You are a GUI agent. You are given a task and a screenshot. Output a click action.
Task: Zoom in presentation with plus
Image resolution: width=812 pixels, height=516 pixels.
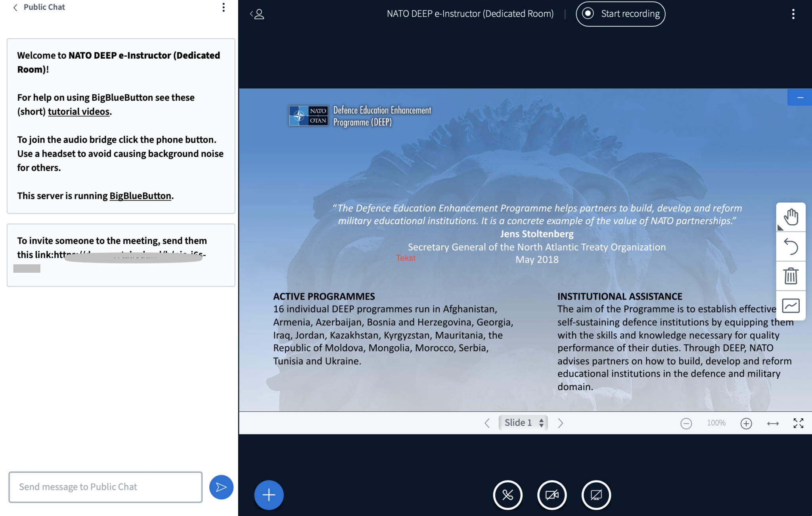(746, 423)
